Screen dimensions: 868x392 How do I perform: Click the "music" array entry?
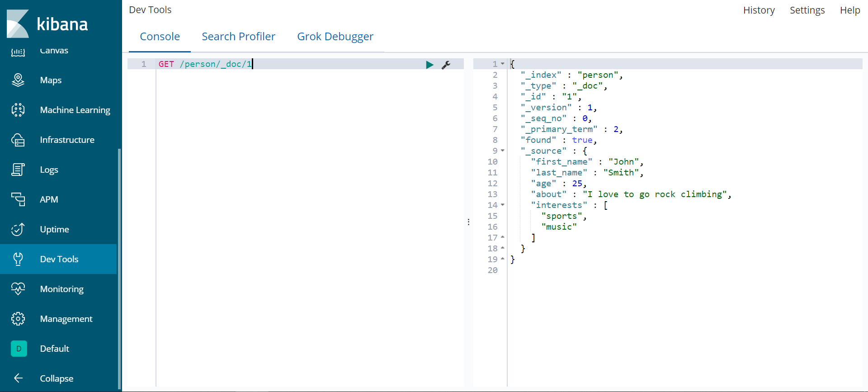pyautogui.click(x=559, y=227)
